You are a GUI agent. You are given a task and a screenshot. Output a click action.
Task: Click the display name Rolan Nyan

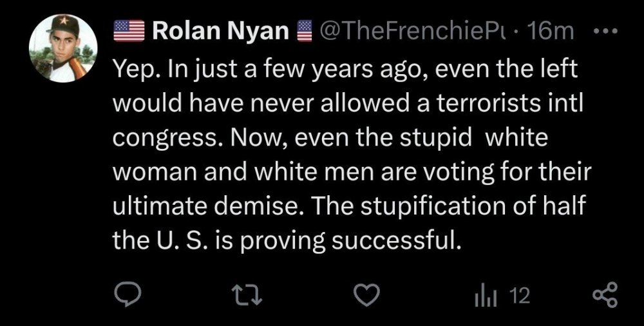click(220, 32)
